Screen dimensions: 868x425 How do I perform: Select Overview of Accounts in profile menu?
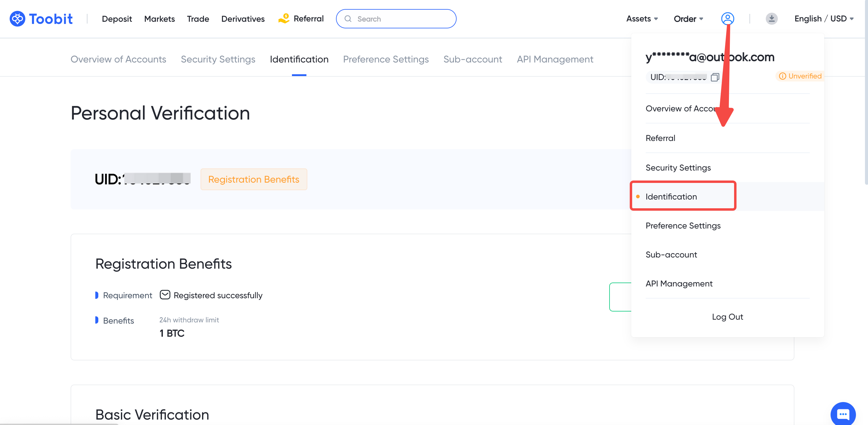[727, 109]
